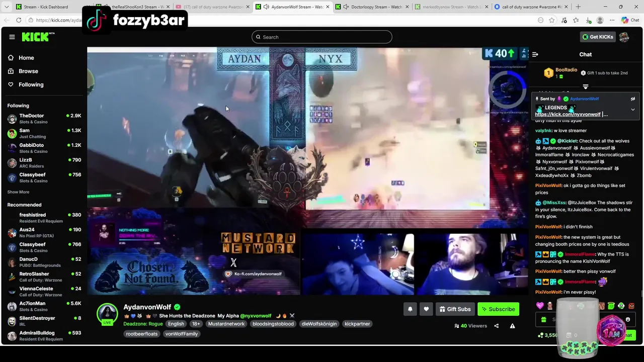
Task: Open Ac7ionMan recommended channel
Action: click(44, 306)
